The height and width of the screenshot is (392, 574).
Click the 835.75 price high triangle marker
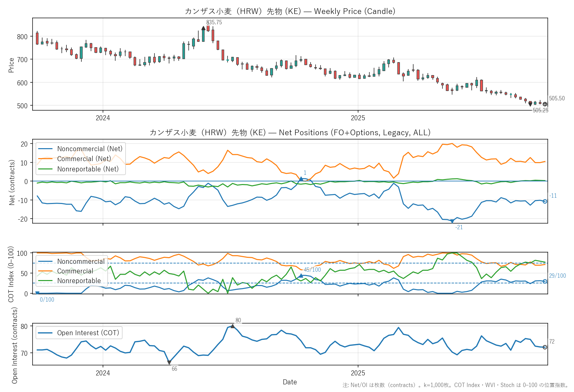(x=203, y=28)
